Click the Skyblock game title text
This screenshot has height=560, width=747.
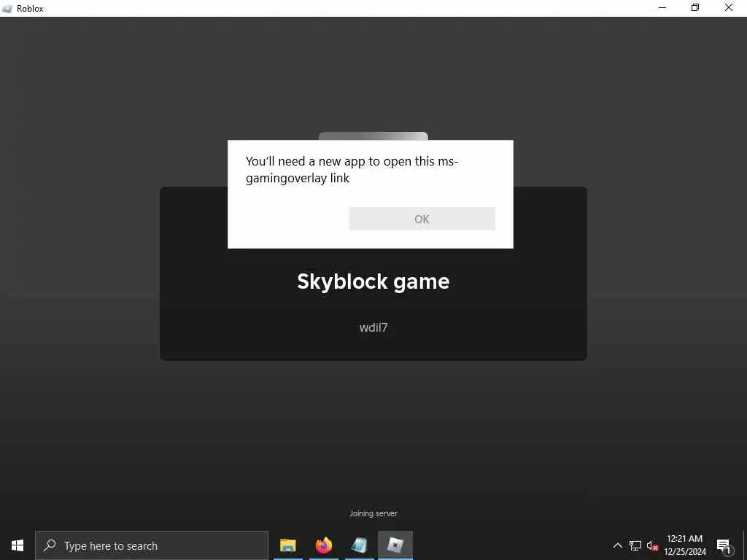(373, 281)
